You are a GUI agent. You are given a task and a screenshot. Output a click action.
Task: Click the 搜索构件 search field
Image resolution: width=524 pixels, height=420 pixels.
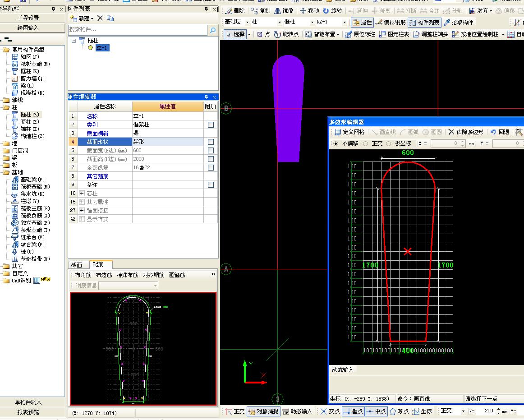[138, 30]
